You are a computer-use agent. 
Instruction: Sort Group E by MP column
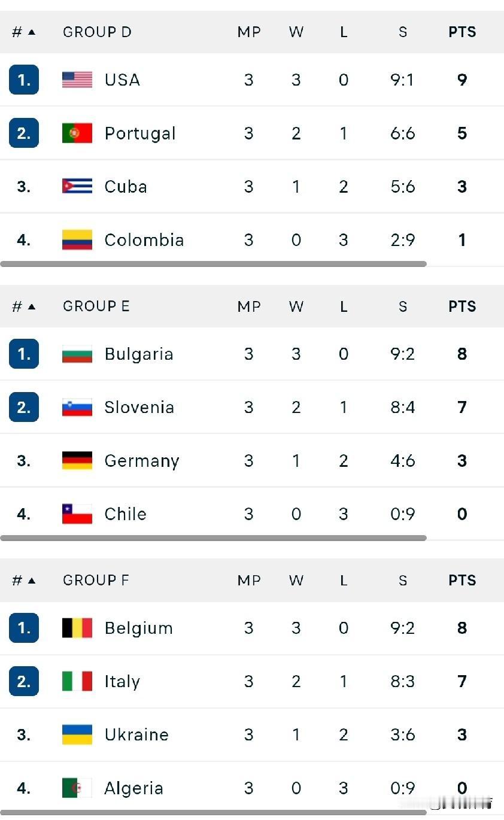click(x=249, y=306)
